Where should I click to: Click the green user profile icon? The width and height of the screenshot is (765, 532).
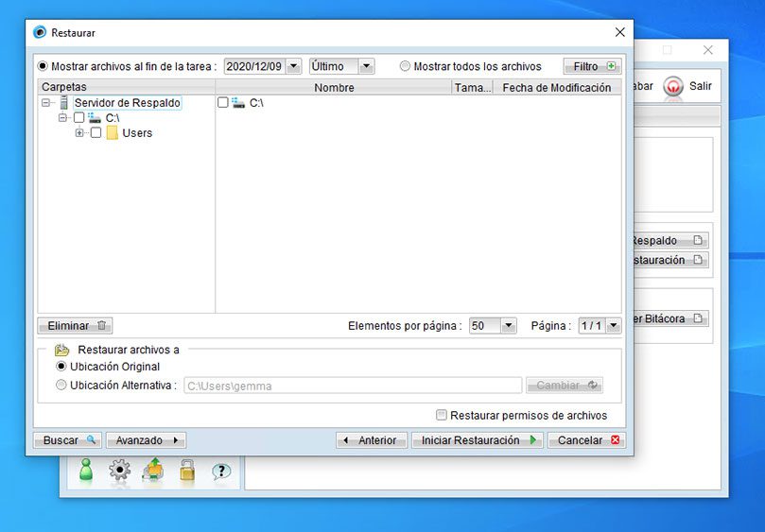pos(86,470)
